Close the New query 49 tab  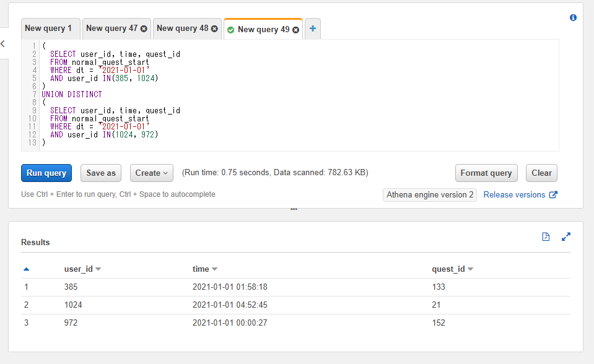(296, 30)
